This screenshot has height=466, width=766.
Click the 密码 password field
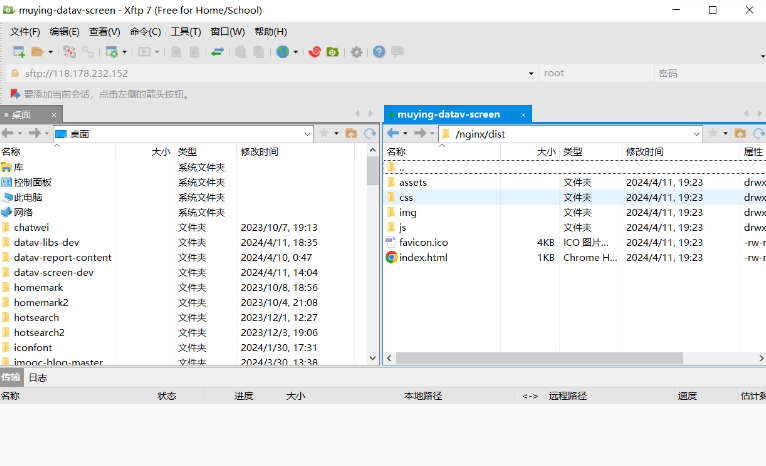pos(710,73)
